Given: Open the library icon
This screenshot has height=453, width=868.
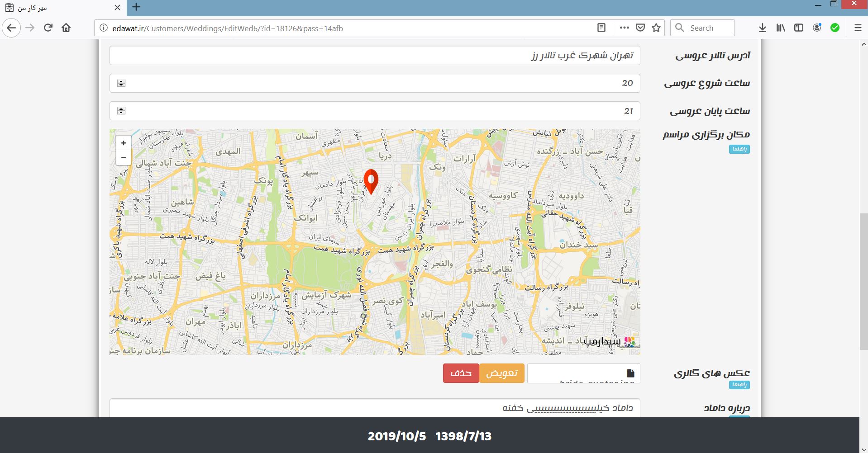Looking at the screenshot, I should click(781, 28).
